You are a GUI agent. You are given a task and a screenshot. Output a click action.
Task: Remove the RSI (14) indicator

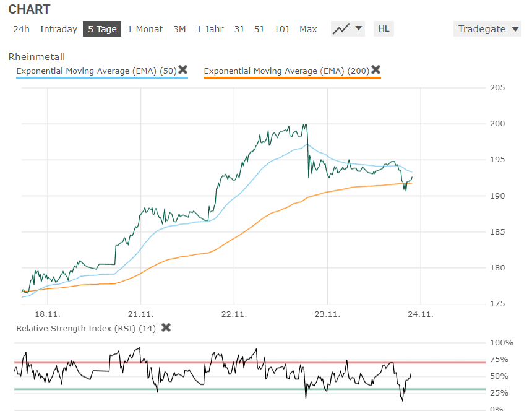tap(166, 327)
